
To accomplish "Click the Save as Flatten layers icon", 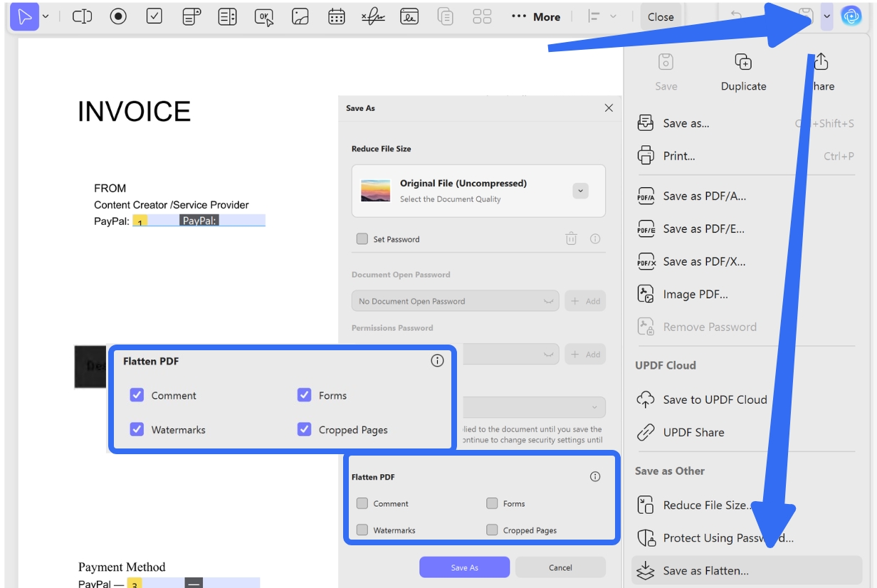I will tap(645, 570).
